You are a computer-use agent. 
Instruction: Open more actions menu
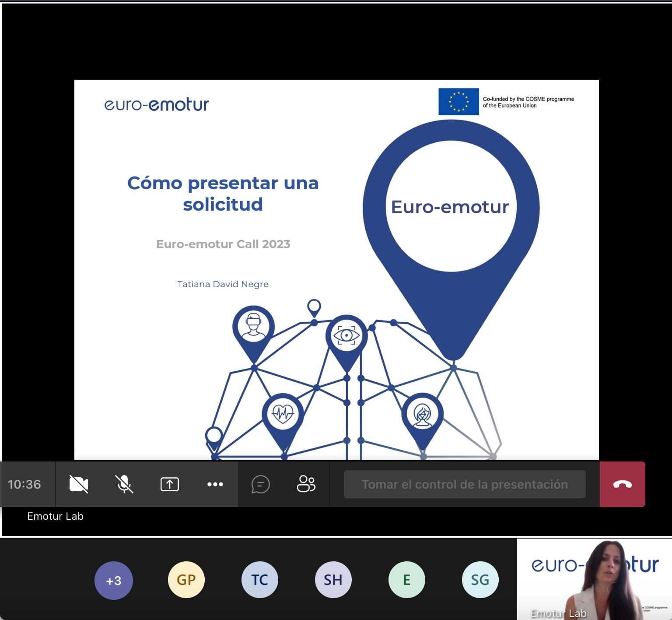click(215, 484)
